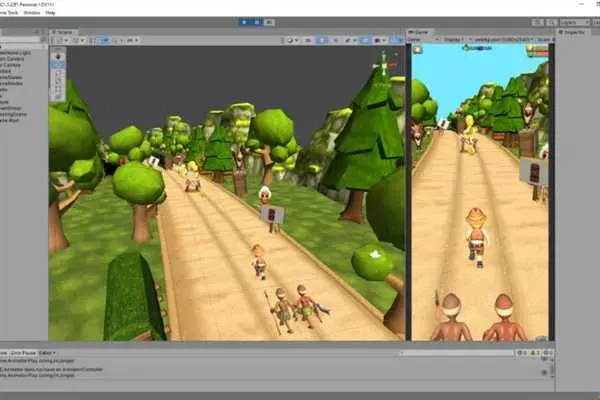The image size is (600, 400).
Task: Open the Help menu
Action: point(50,13)
